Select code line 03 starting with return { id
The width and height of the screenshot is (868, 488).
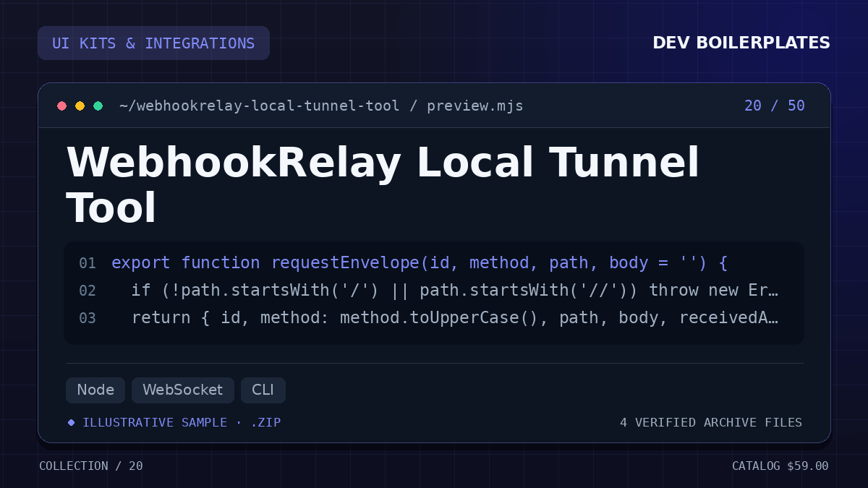coord(454,317)
